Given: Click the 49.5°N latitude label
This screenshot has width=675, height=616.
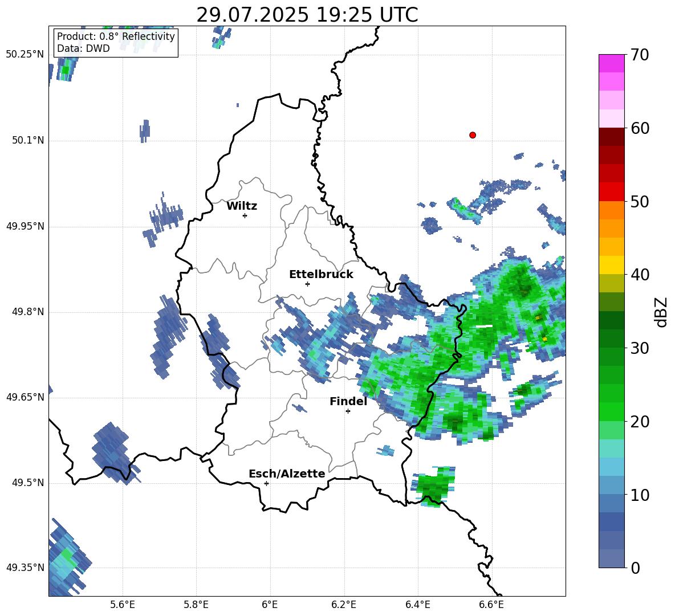Looking at the screenshot, I should tap(28, 483).
